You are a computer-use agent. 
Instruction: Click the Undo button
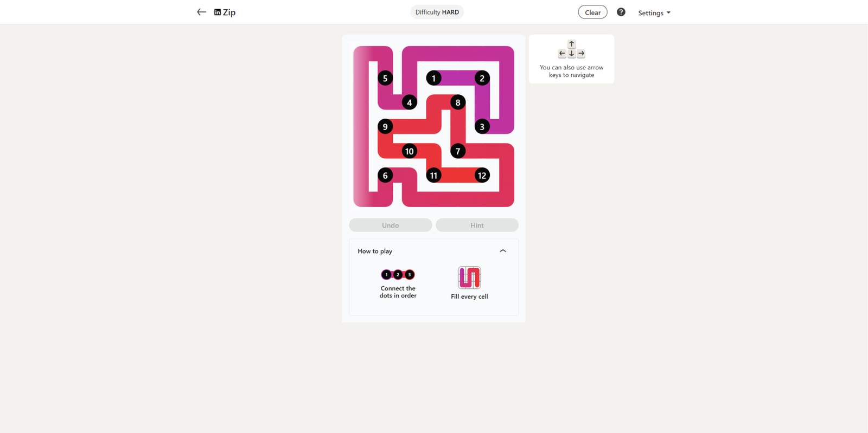[x=391, y=225]
